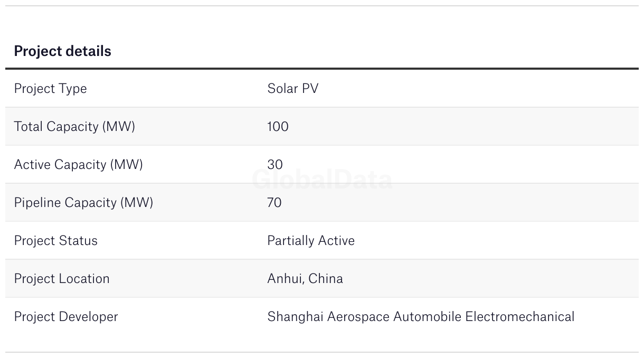Click the Solar PV value

pos(292,89)
